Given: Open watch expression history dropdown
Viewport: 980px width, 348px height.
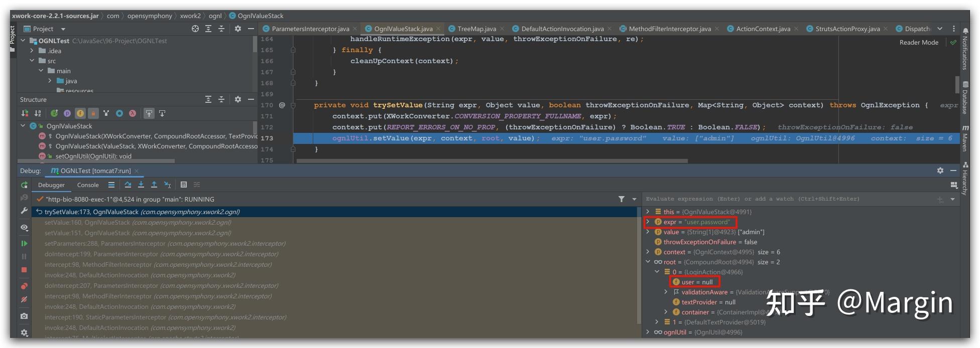Looking at the screenshot, I should 953,200.
